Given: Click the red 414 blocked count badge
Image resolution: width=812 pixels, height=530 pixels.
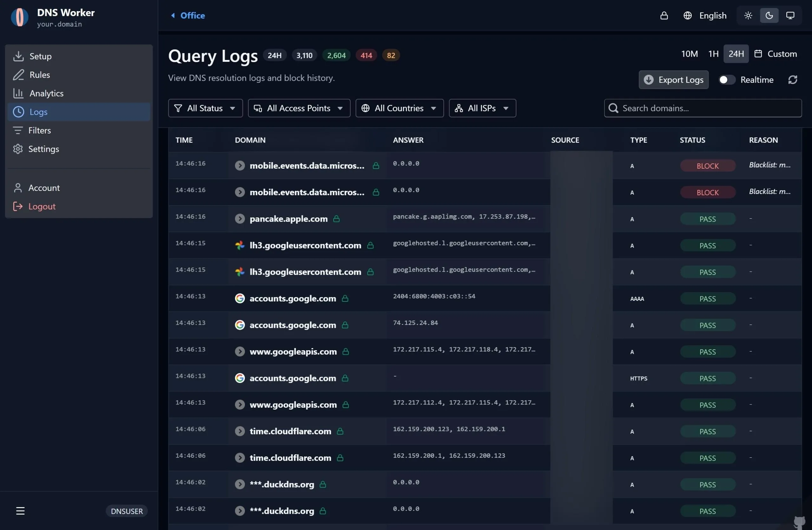Looking at the screenshot, I should point(366,55).
